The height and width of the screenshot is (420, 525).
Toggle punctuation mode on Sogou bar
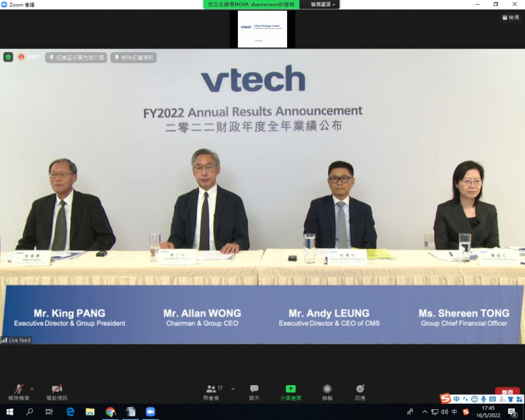pyautogui.click(x=466, y=399)
